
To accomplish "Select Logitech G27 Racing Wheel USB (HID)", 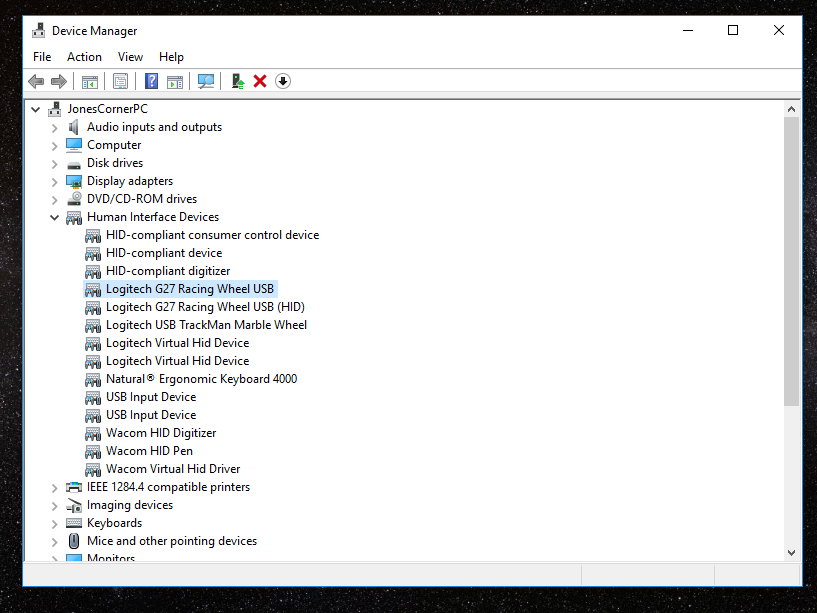I will [205, 307].
